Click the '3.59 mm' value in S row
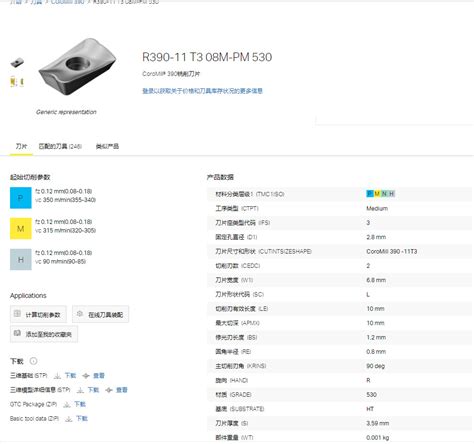Image resolution: width=474 pixels, height=444 pixels. 378,423
